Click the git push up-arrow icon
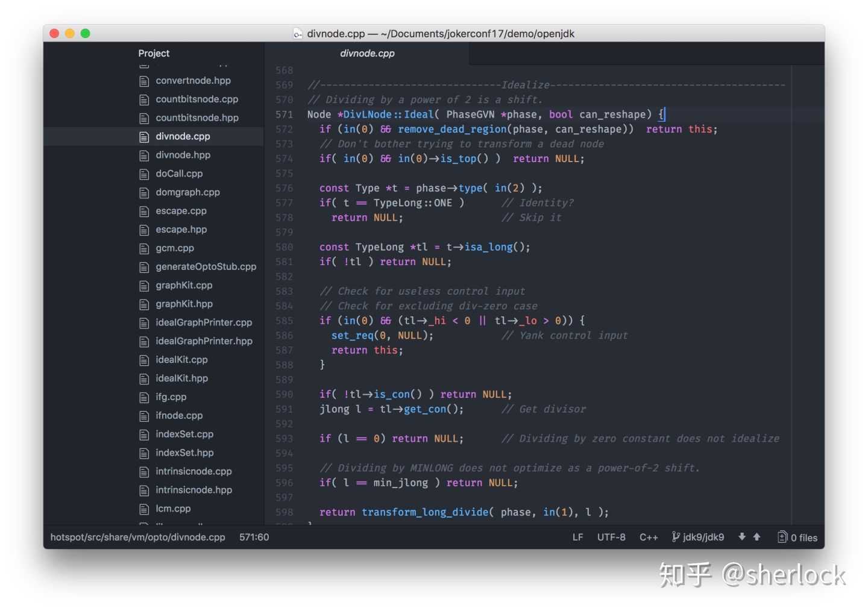The height and width of the screenshot is (611, 868). coord(756,537)
